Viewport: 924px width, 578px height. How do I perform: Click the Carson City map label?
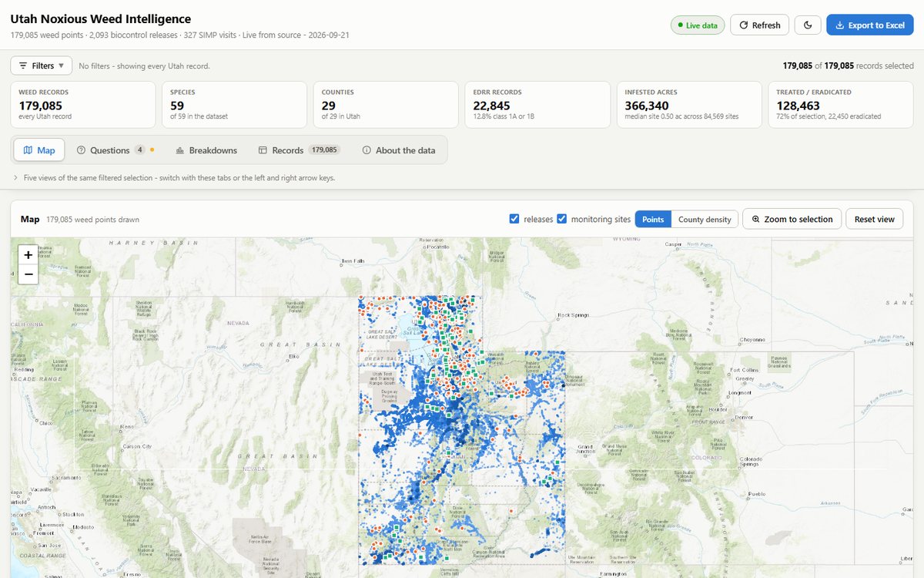click(137, 447)
